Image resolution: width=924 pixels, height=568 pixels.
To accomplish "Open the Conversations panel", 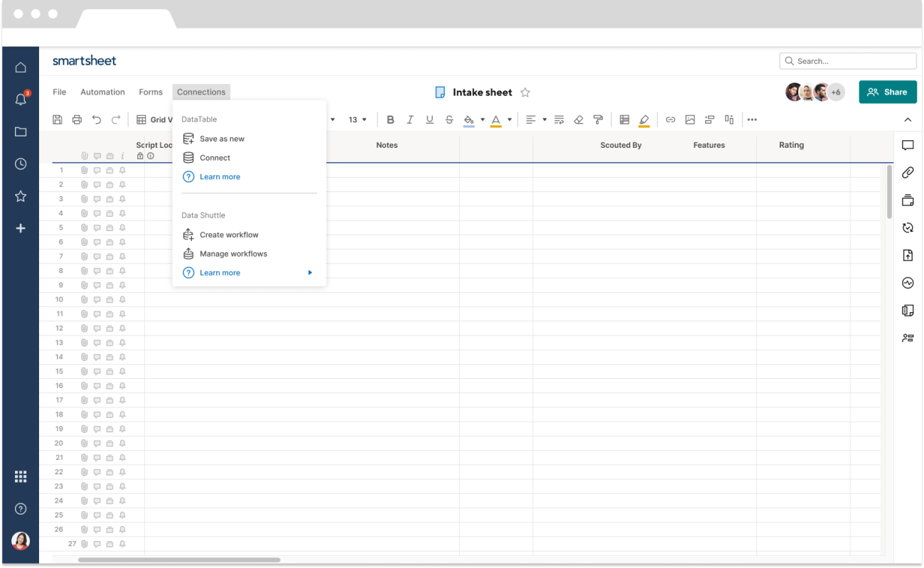I will 908,145.
